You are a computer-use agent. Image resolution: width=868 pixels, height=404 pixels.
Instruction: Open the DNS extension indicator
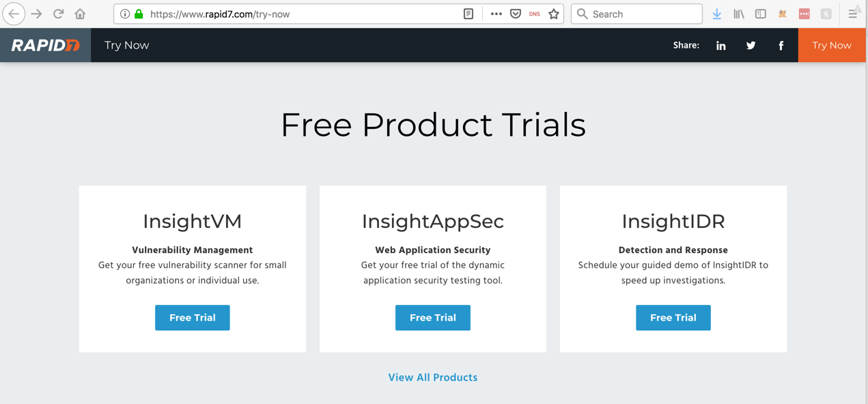click(x=534, y=14)
